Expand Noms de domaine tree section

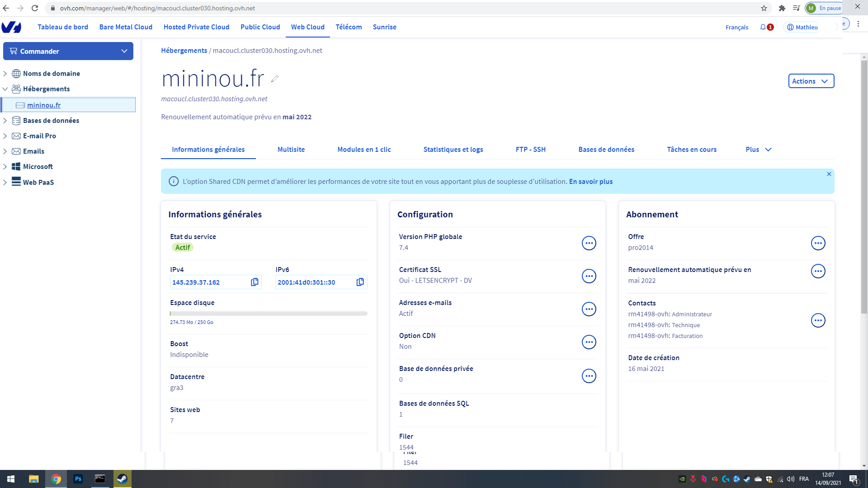(x=5, y=74)
